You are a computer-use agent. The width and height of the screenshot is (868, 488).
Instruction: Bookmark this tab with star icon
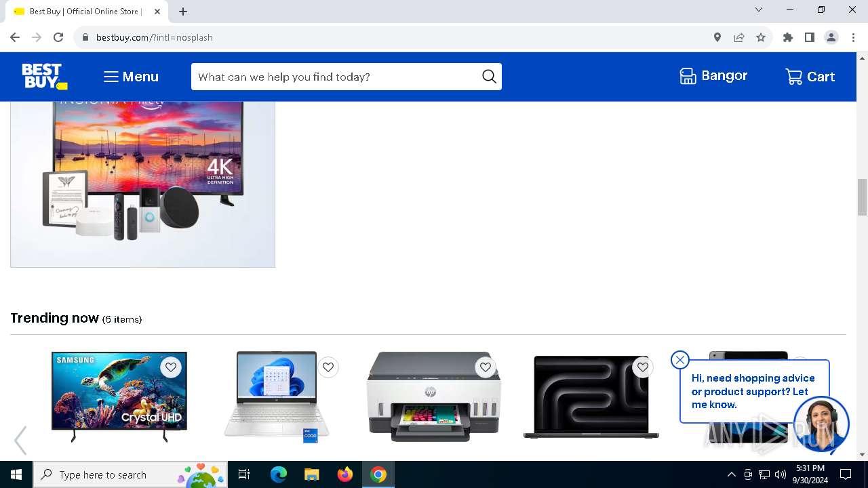[761, 37]
